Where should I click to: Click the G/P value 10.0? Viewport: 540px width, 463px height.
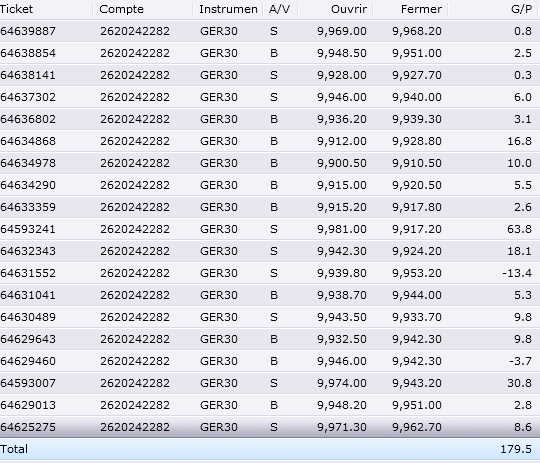coord(519,163)
